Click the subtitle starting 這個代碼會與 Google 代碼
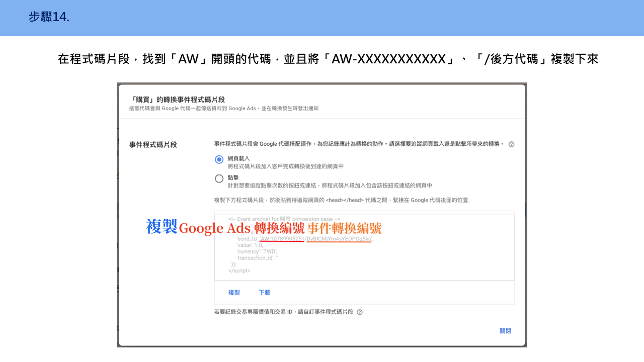This screenshot has width=644, height=362. [224, 109]
